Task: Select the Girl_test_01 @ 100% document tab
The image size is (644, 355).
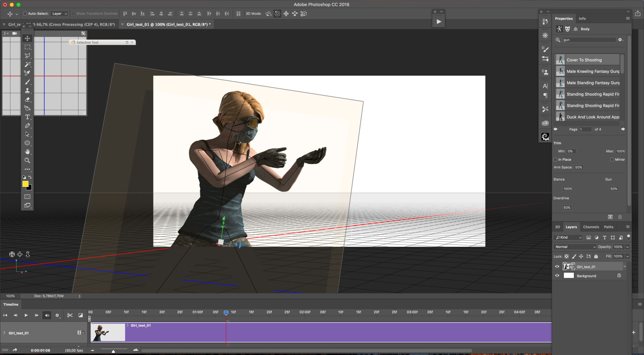Action: click(x=169, y=25)
